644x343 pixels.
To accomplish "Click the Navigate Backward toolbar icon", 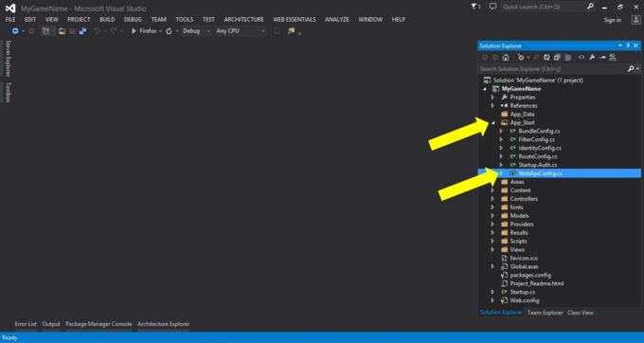I will tap(15, 31).
